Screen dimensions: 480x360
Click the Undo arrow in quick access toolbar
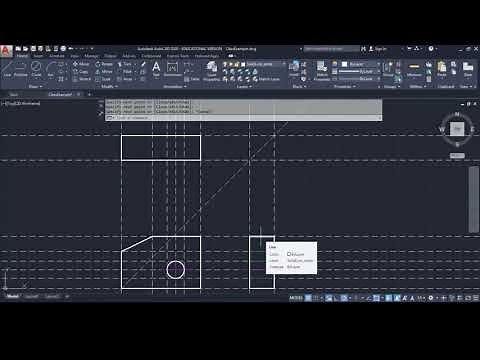pyautogui.click(x=71, y=49)
